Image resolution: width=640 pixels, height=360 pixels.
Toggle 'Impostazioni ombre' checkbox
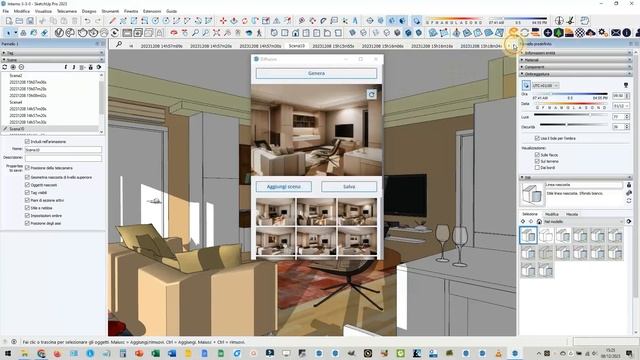point(27,216)
